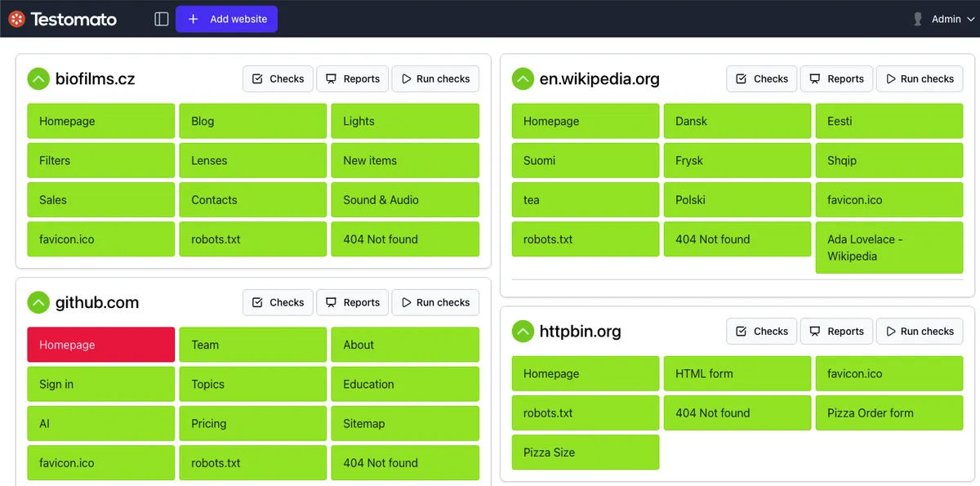Open biofilms.cz 404 Not found tile

tap(405, 239)
